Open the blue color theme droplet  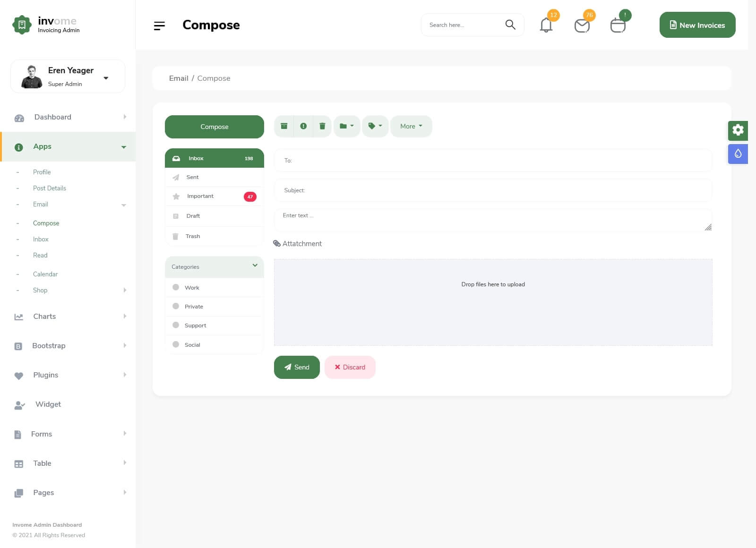738,154
